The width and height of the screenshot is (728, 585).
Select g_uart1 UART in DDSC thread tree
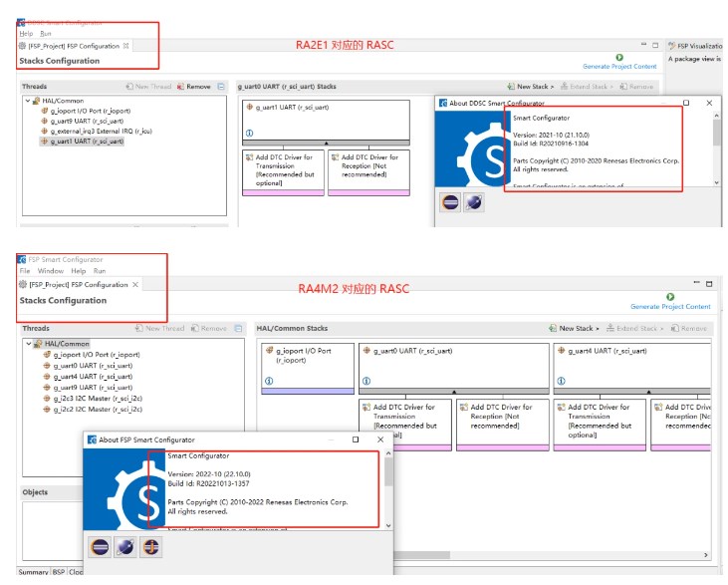point(83,142)
